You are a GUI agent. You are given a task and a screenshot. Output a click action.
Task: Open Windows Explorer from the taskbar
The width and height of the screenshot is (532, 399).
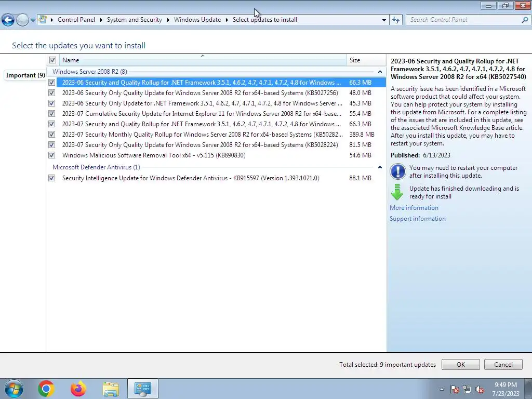[111, 389]
